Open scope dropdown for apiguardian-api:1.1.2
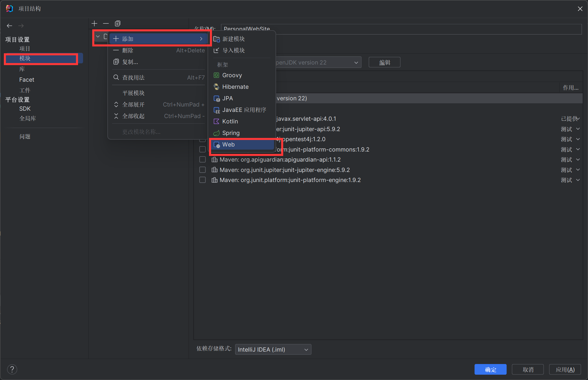Image resolution: width=588 pixels, height=380 pixels. [x=570, y=160]
